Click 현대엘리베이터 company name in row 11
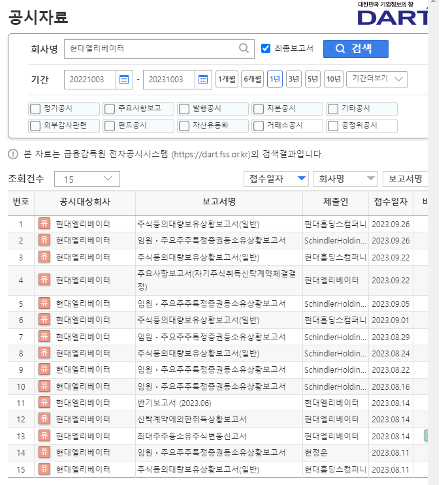Image resolution: width=448 pixels, height=485 pixels. coord(83,403)
